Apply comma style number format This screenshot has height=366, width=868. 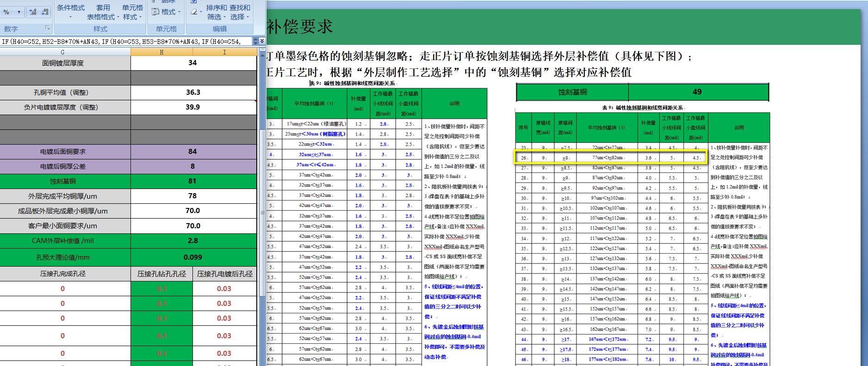pos(19,12)
